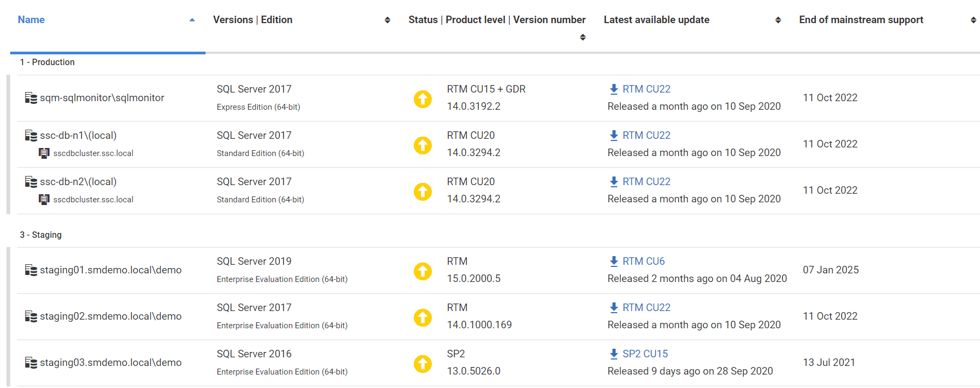980x388 pixels.
Task: Select the 3 - Staging group header
Action: 41,235
